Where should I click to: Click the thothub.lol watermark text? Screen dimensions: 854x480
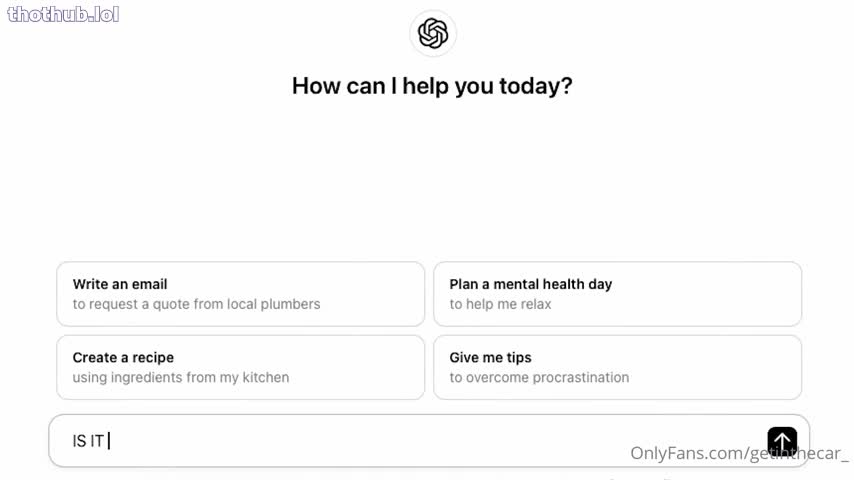63,14
